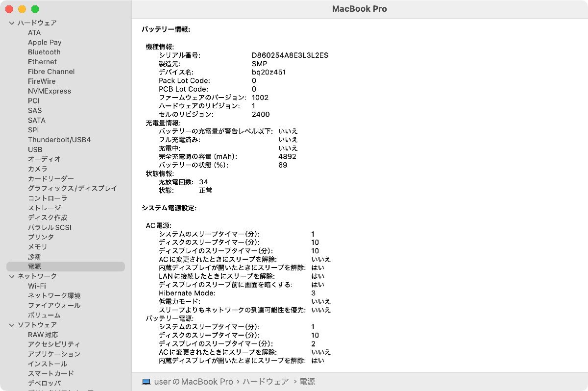Collapse the ハードウェア section chevron
Image resolution: width=588 pixels, height=391 pixels.
12,23
